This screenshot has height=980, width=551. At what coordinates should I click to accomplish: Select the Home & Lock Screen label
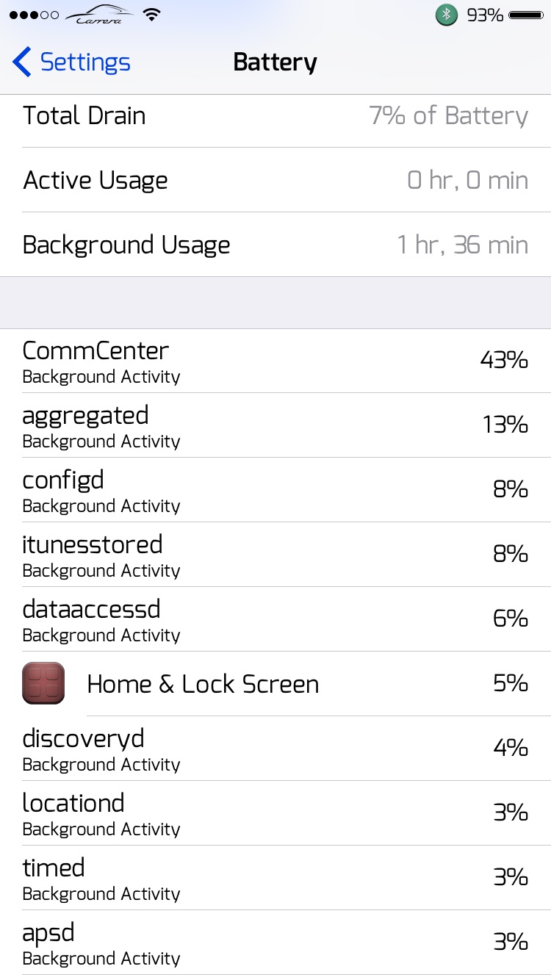(x=203, y=684)
